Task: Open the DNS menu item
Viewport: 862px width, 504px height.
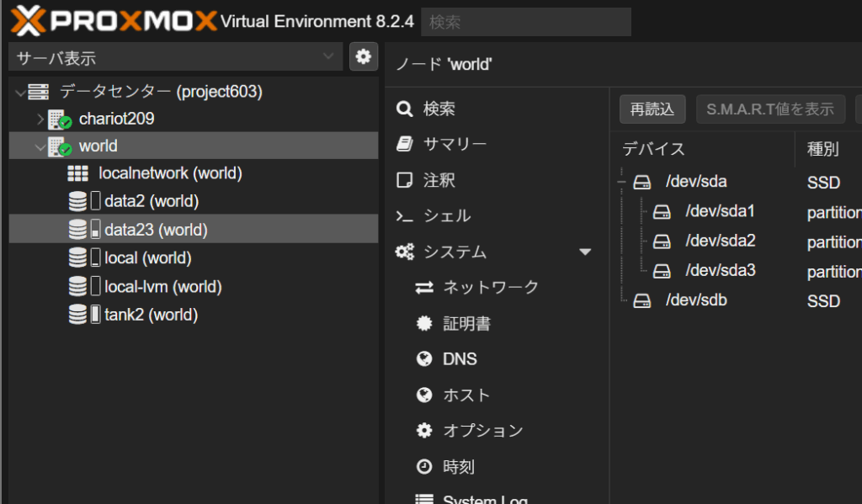Action: [x=460, y=359]
